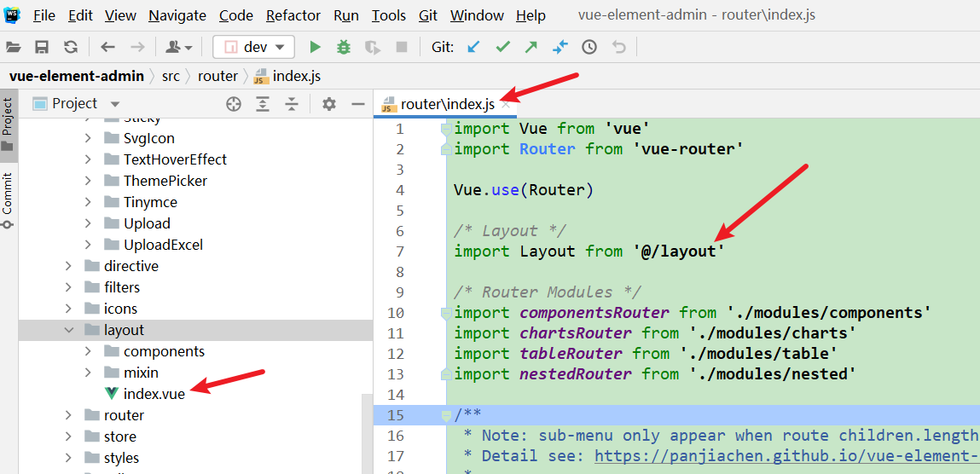Click the Git compare branches icon
This screenshot has height=474, width=980.
point(560,47)
